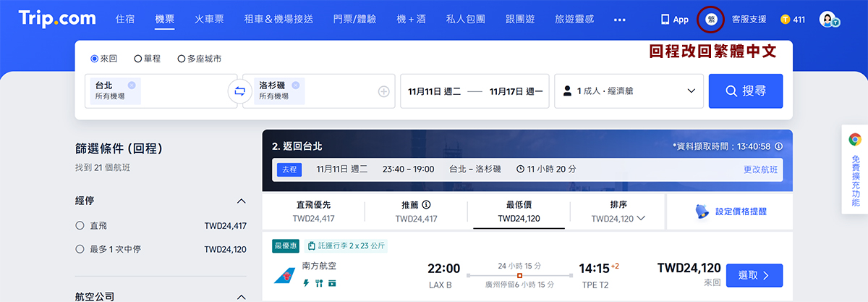The height and width of the screenshot is (302, 868).
Task: Click the info icon beside 推薦
Action: click(427, 204)
